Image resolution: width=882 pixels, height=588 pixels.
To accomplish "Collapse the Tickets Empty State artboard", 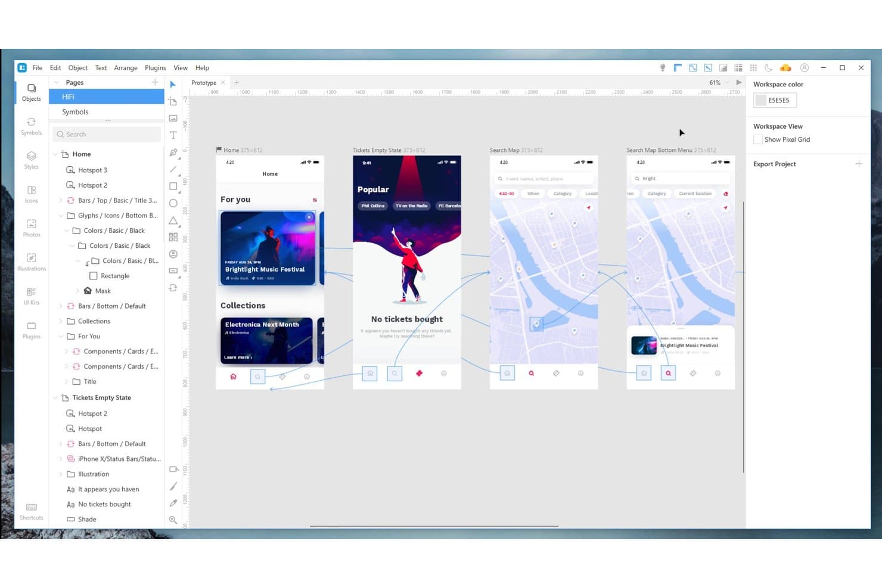I will [55, 397].
